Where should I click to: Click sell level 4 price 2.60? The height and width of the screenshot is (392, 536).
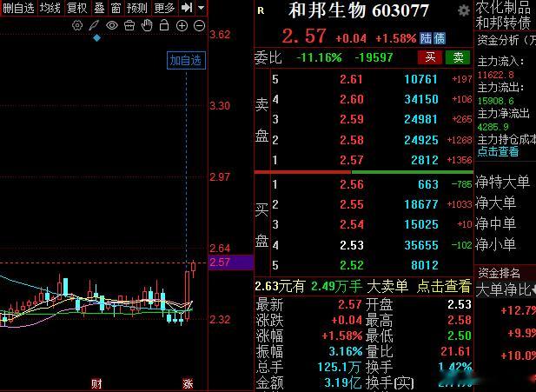[351, 99]
